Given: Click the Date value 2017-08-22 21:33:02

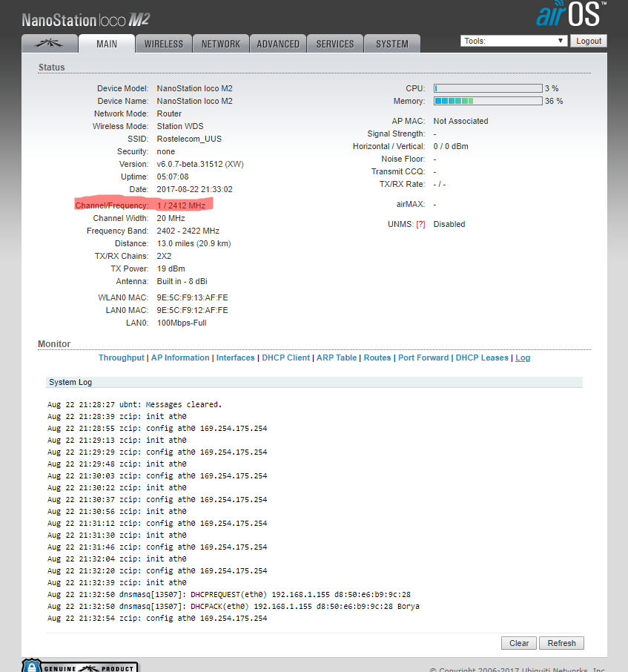Looking at the screenshot, I should coord(194,189).
